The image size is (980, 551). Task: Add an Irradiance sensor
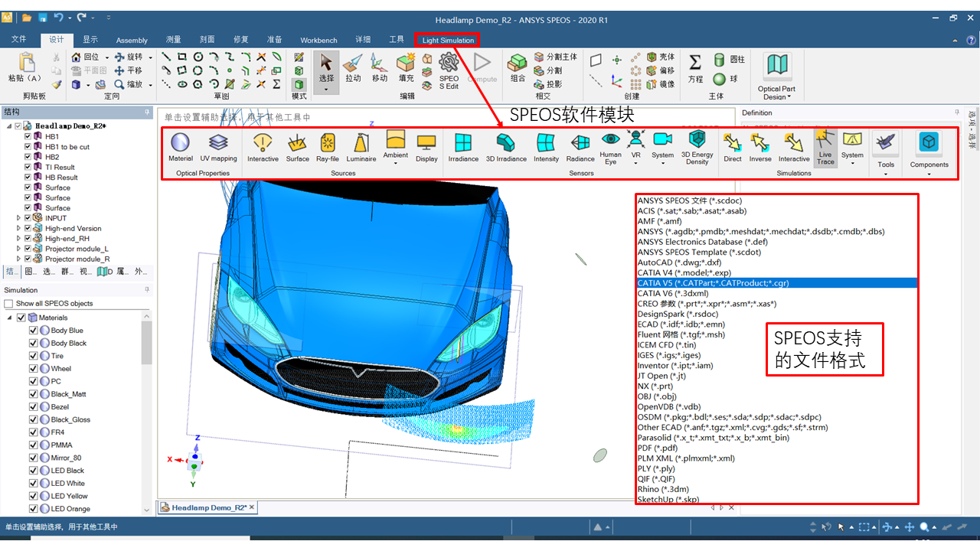(463, 147)
